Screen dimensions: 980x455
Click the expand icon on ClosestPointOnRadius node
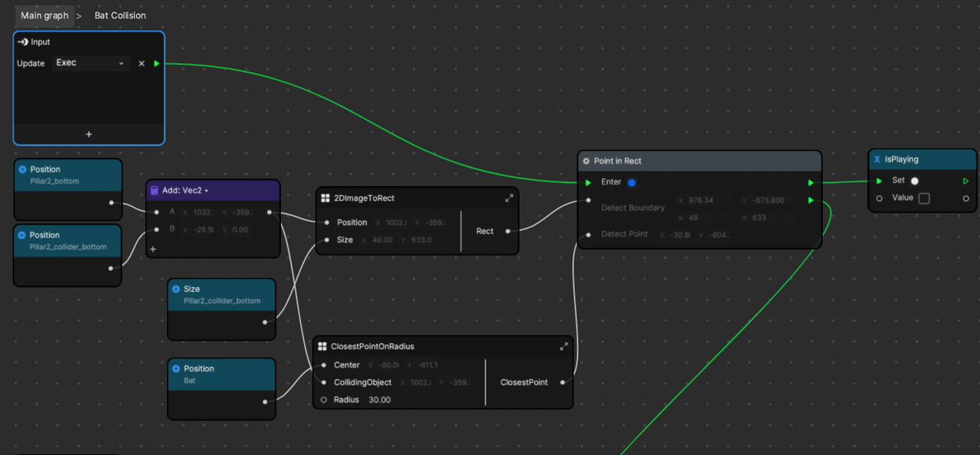564,347
